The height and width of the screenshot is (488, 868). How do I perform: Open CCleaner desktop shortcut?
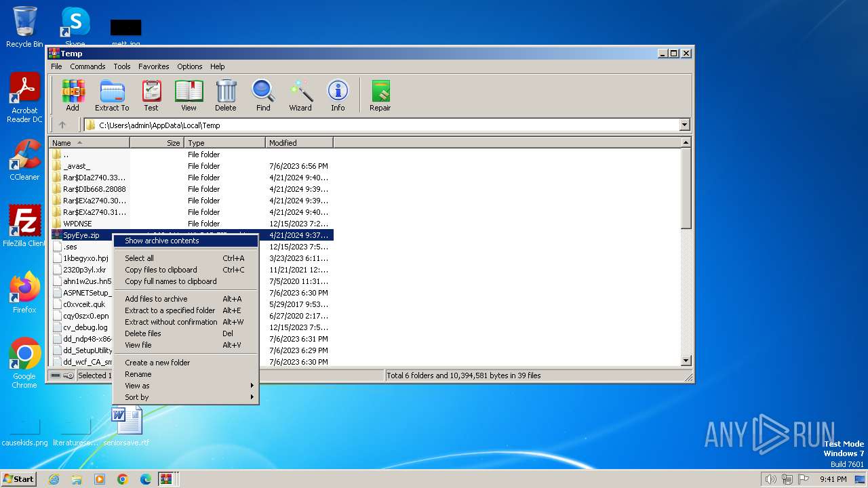click(24, 160)
